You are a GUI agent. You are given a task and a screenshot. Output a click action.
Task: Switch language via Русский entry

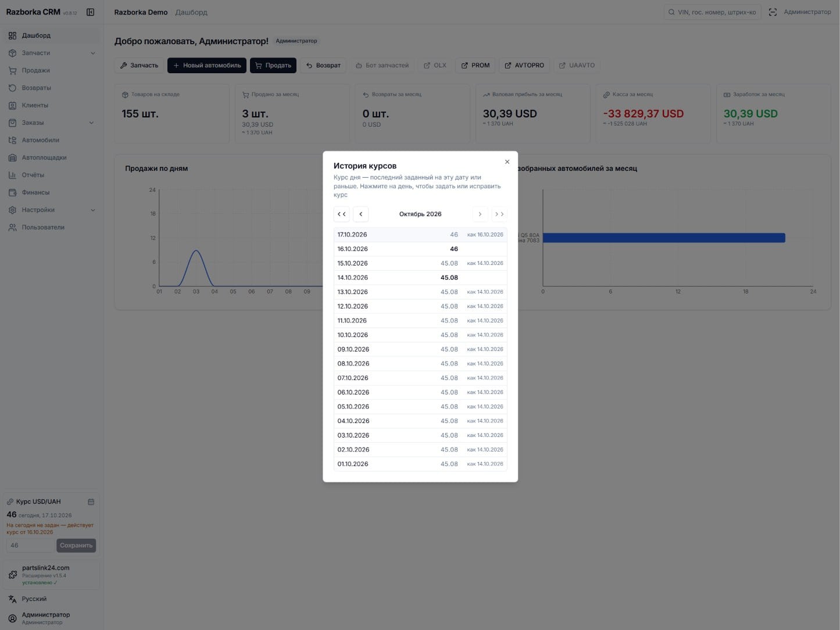pyautogui.click(x=51, y=599)
